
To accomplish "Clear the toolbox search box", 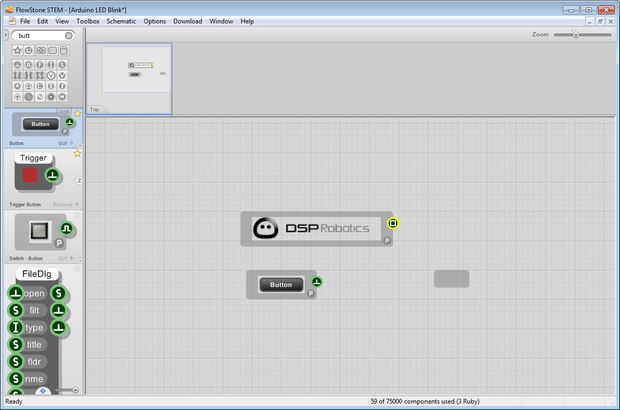I will coord(69,36).
